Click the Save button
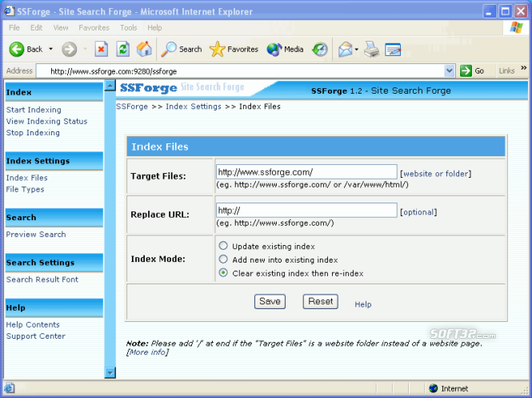The width and height of the screenshot is (532, 398). (270, 302)
